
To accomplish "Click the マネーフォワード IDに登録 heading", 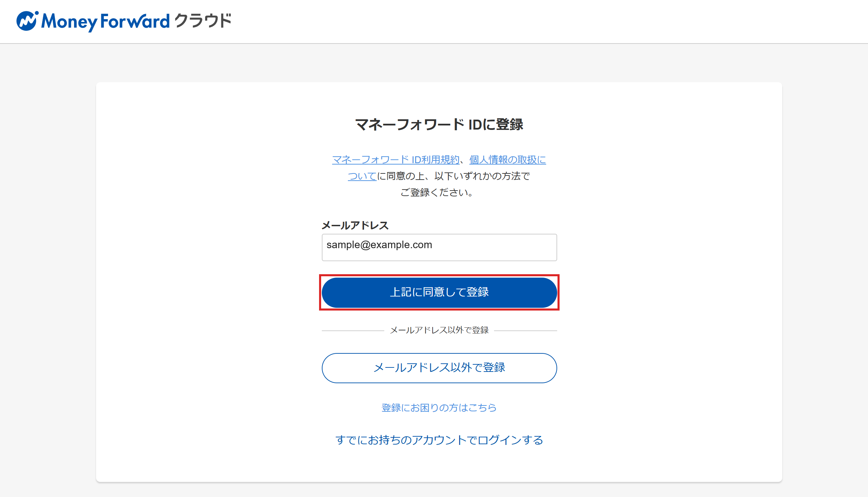I will (439, 124).
